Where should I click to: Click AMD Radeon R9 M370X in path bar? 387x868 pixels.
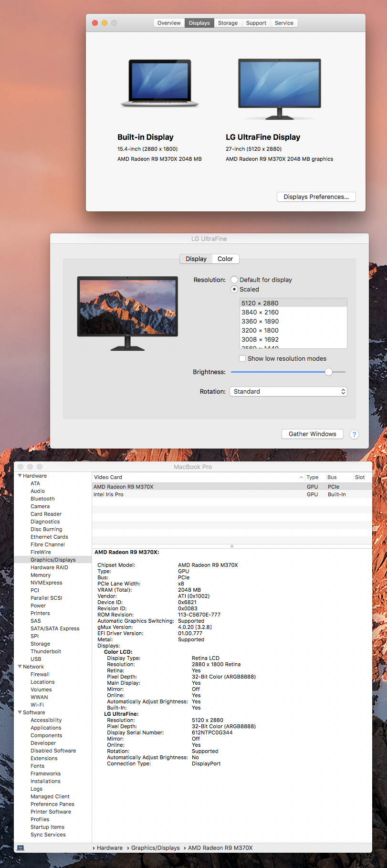pyautogui.click(x=220, y=848)
